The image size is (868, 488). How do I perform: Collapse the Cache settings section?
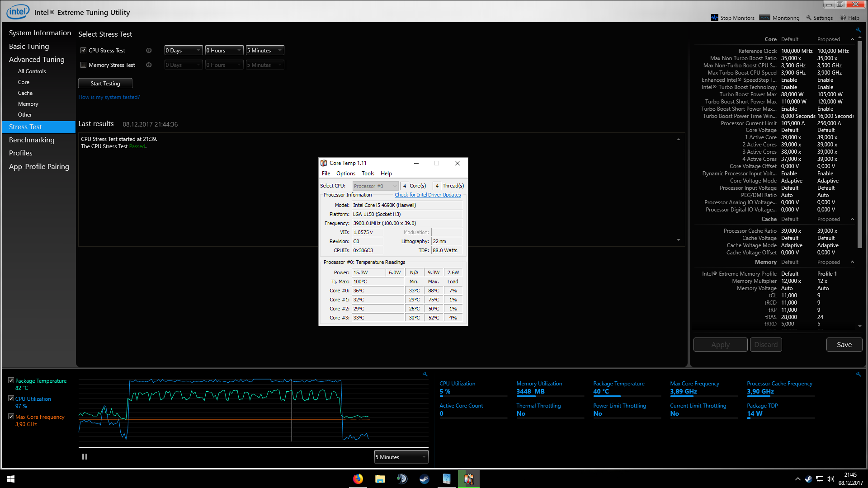[x=852, y=219]
